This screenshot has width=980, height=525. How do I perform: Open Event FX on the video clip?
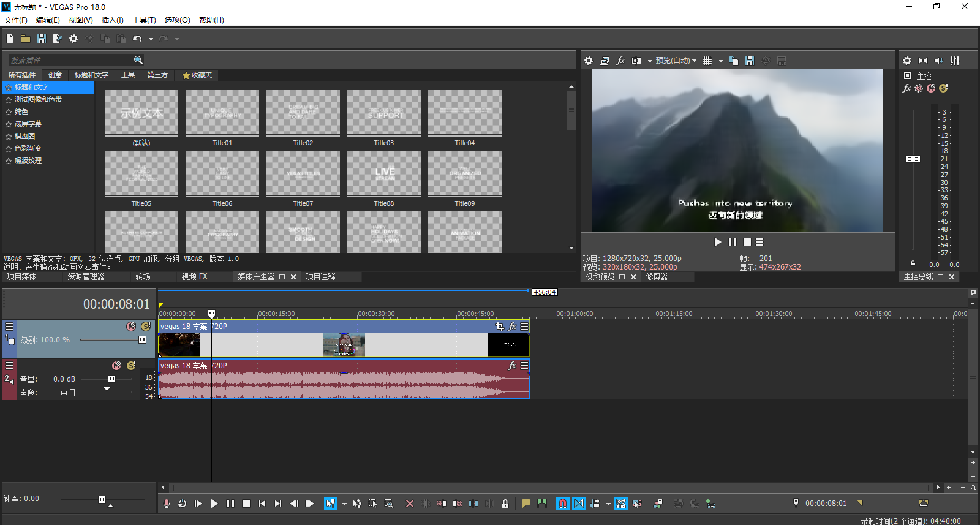(x=513, y=327)
